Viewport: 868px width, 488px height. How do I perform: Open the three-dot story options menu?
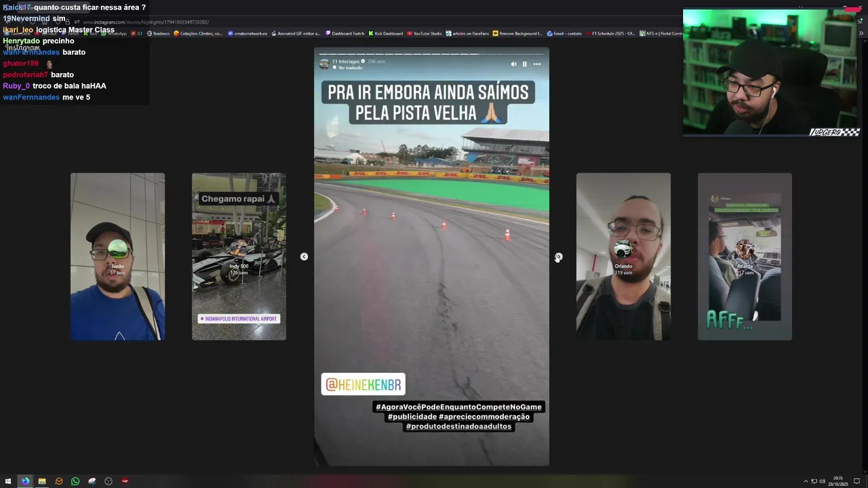[536, 64]
